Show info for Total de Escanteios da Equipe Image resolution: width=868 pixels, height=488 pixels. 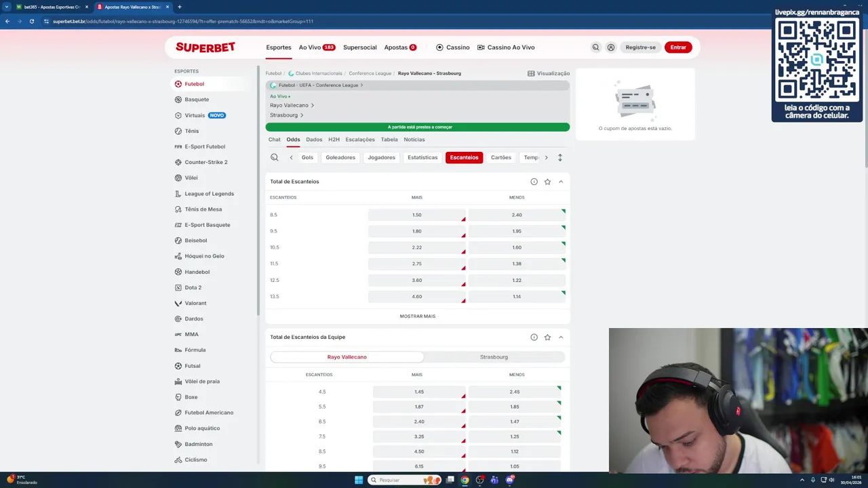(x=534, y=337)
